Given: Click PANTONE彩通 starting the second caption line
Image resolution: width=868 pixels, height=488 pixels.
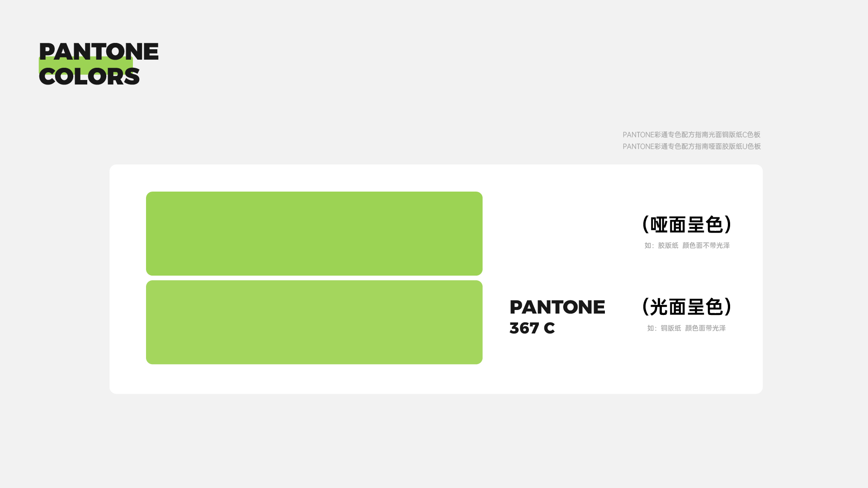Looking at the screenshot, I should [x=645, y=146].
